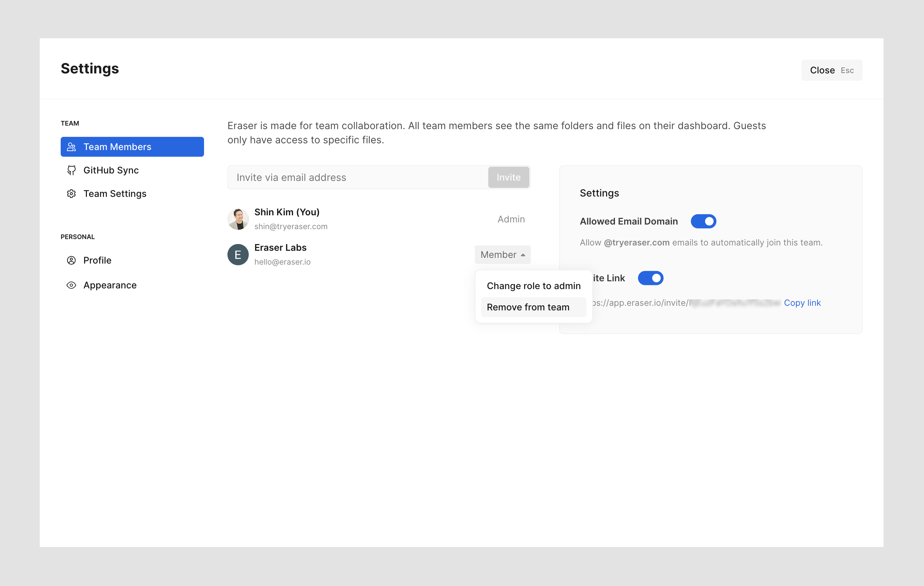Image resolution: width=924 pixels, height=586 pixels.
Task: Click the Profile user circle icon
Action: [71, 260]
